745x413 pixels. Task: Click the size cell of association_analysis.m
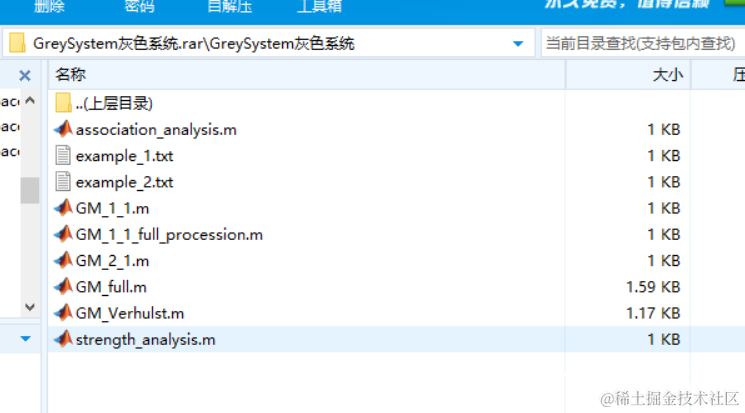(x=664, y=129)
